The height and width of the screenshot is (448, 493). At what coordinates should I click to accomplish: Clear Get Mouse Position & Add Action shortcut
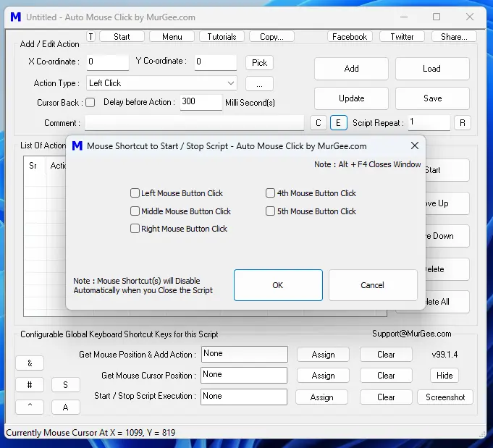click(386, 355)
